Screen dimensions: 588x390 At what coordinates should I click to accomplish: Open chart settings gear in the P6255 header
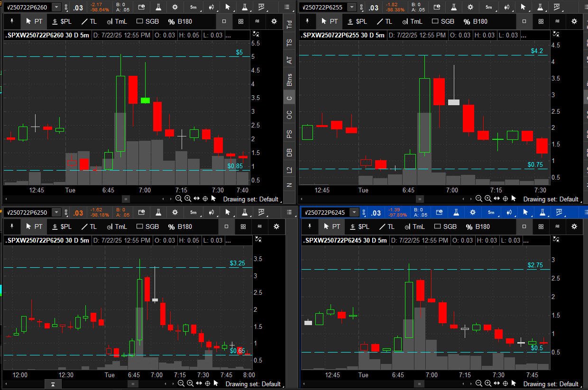coord(470,7)
